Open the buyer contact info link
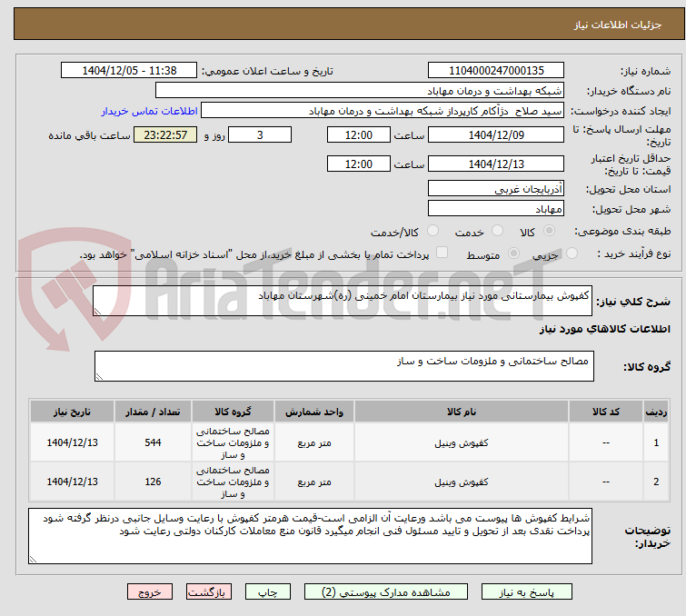 click(150, 111)
